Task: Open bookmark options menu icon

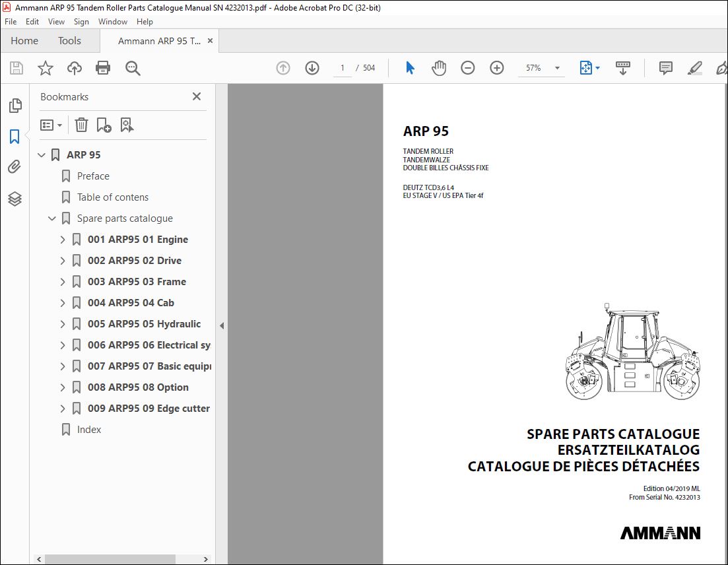Action: pyautogui.click(x=51, y=125)
